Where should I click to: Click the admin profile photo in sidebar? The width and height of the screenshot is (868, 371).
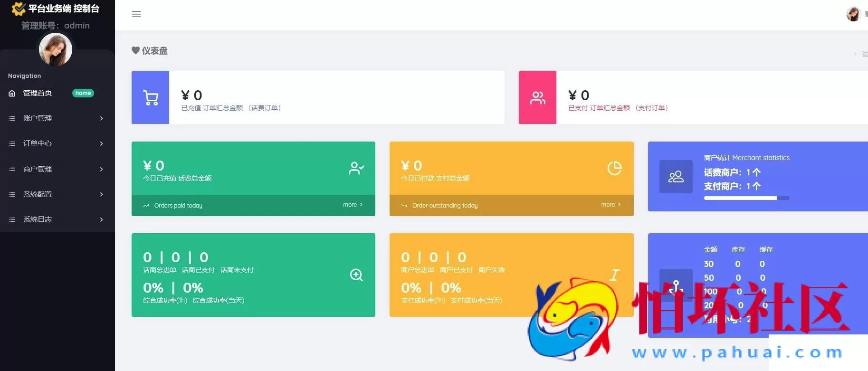coord(56,50)
